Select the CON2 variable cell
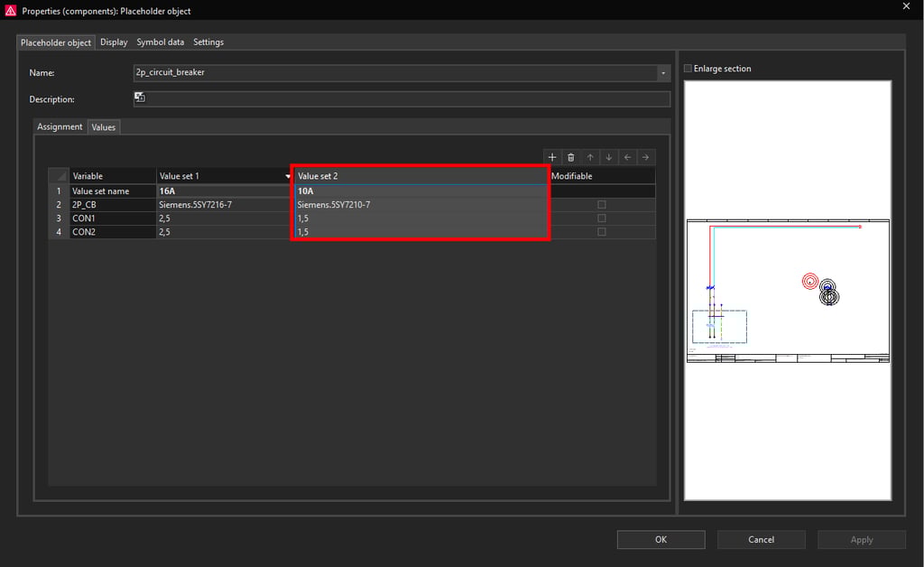 click(x=113, y=232)
